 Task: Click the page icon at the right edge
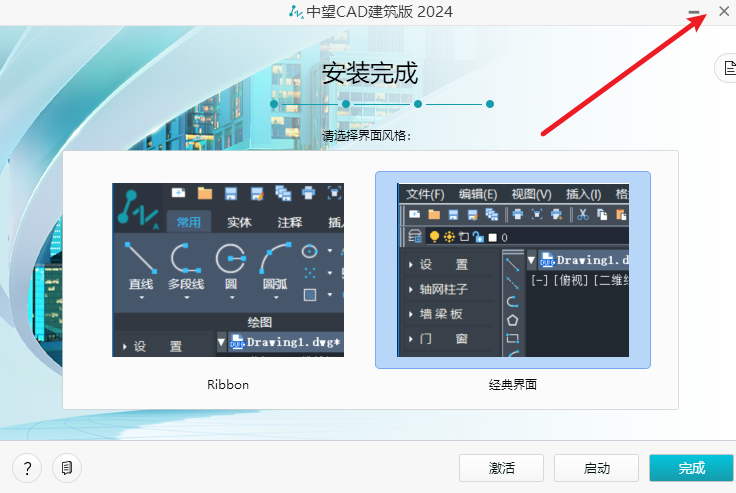729,68
